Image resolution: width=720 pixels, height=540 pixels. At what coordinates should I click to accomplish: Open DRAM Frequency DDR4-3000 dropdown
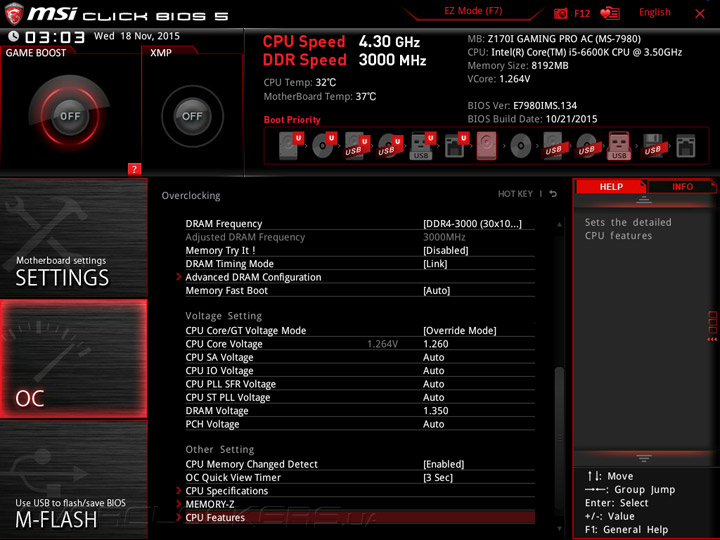pos(472,224)
